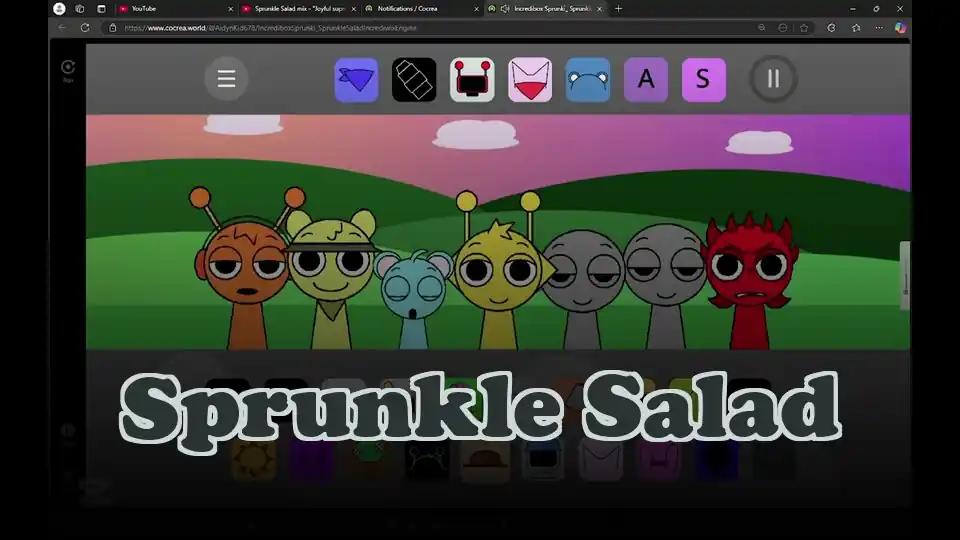960x540 pixels.
Task: Open browser settings and more menu
Action: point(879,28)
